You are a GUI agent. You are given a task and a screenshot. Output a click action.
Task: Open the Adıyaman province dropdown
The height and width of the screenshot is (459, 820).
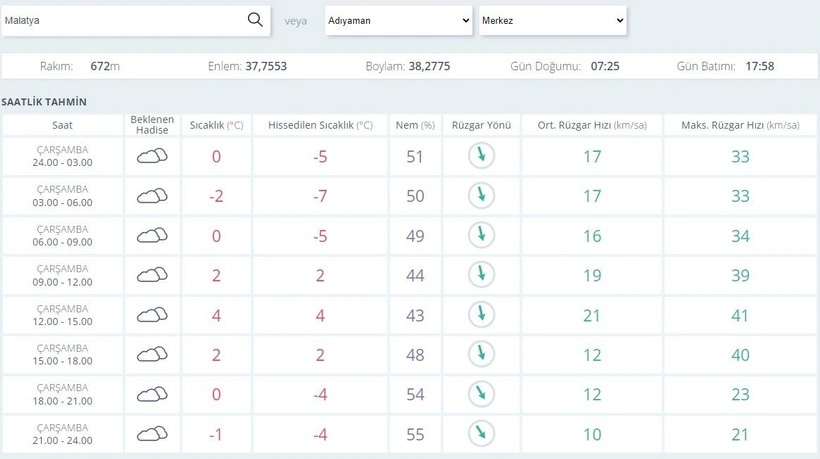398,20
